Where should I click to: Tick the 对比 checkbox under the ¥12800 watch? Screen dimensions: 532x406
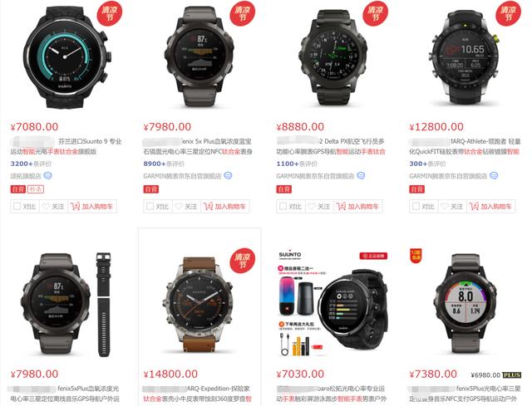[x=416, y=206]
